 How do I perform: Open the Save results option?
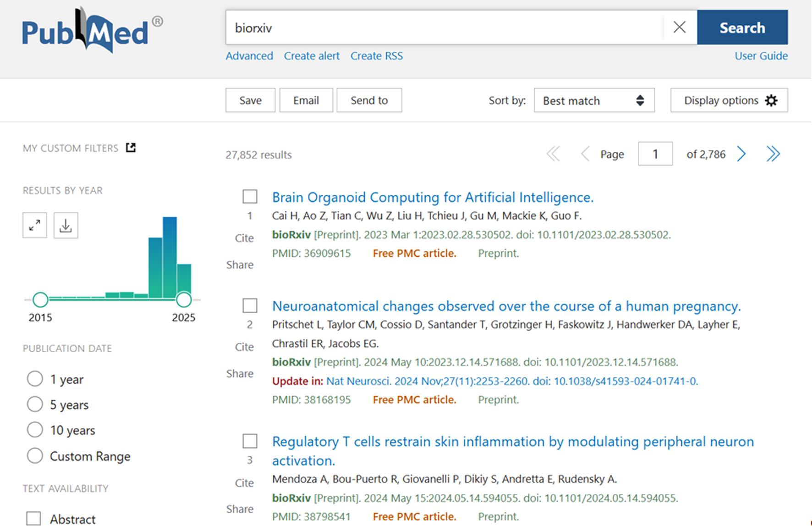[x=250, y=100]
